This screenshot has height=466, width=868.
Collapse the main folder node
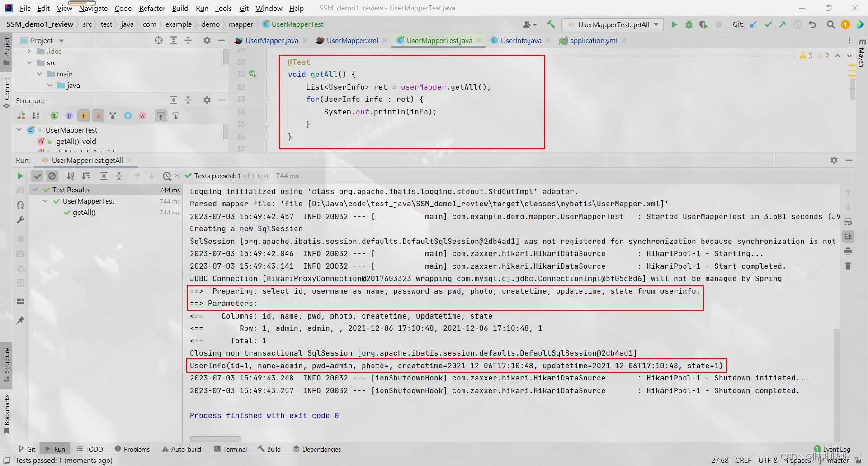click(x=39, y=74)
